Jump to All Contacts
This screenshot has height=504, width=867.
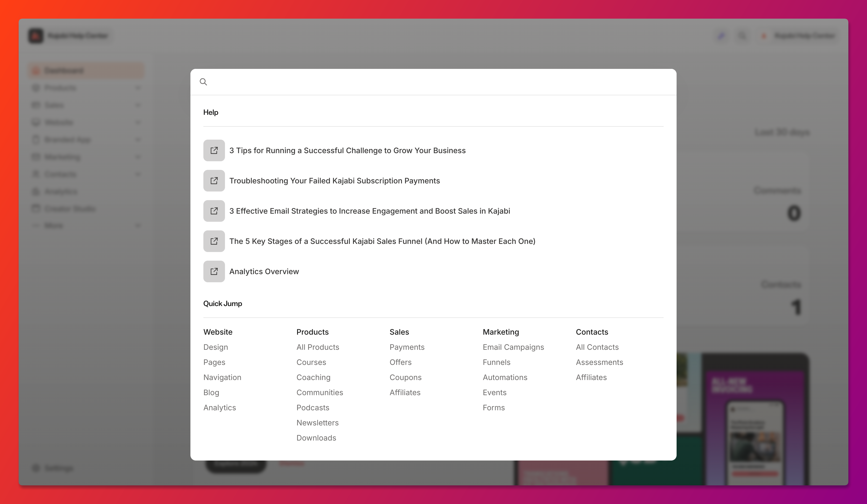[597, 347]
